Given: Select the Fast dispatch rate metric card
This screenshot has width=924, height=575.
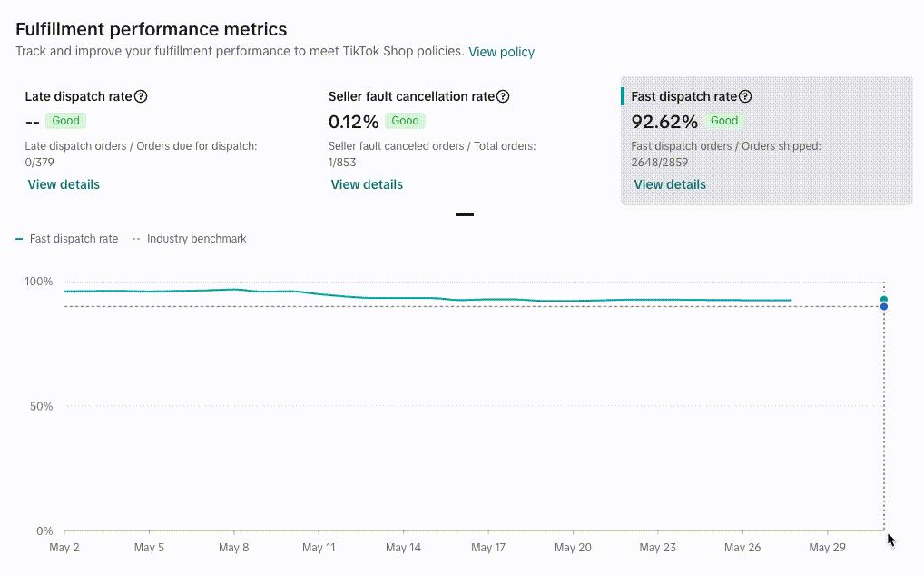Looking at the screenshot, I should tap(766, 141).
